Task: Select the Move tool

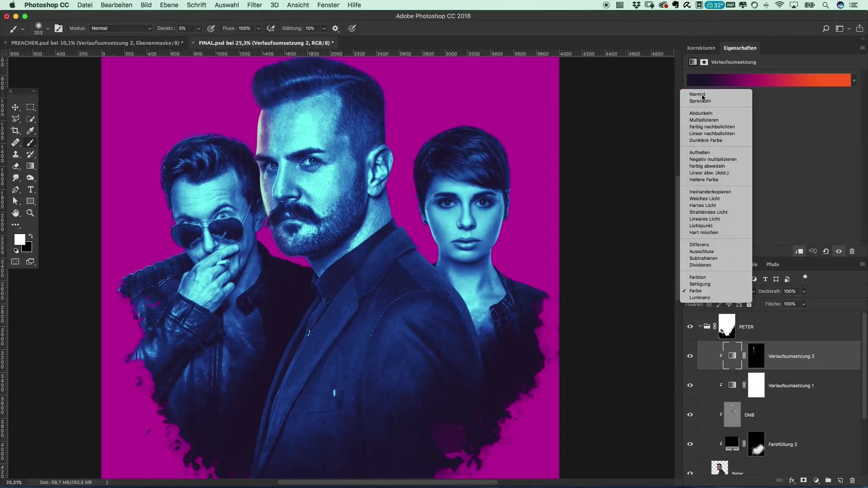Action: (15, 107)
